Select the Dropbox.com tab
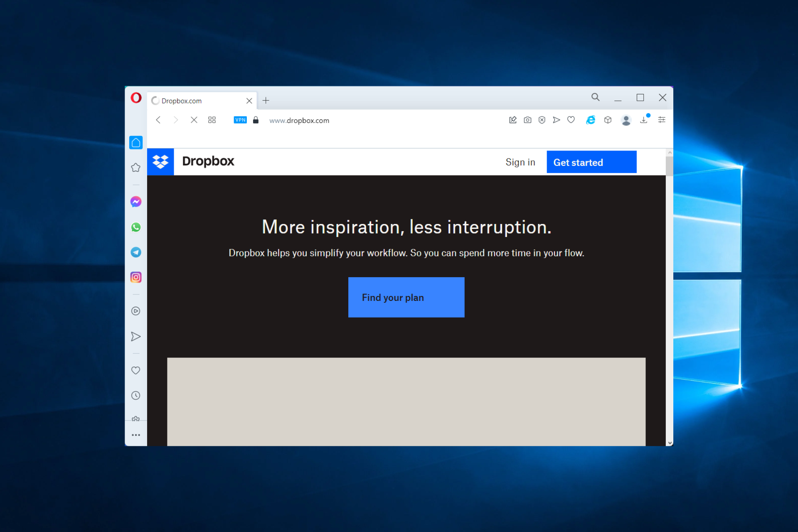The image size is (798, 532). tap(202, 101)
